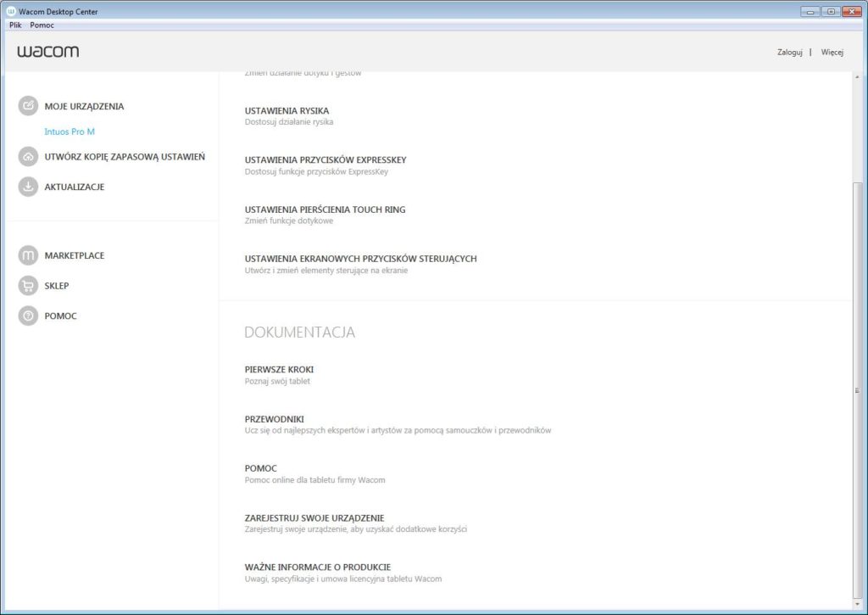The image size is (868, 615).
Task: Open the Plik menu
Action: [x=15, y=25]
